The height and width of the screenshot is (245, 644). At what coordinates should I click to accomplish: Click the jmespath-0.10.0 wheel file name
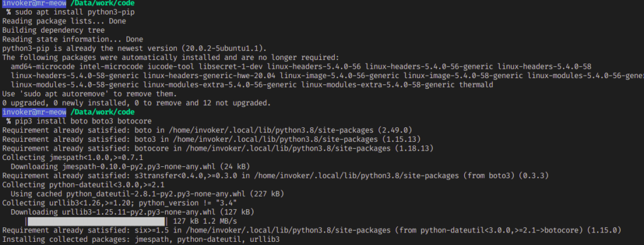(x=141, y=166)
